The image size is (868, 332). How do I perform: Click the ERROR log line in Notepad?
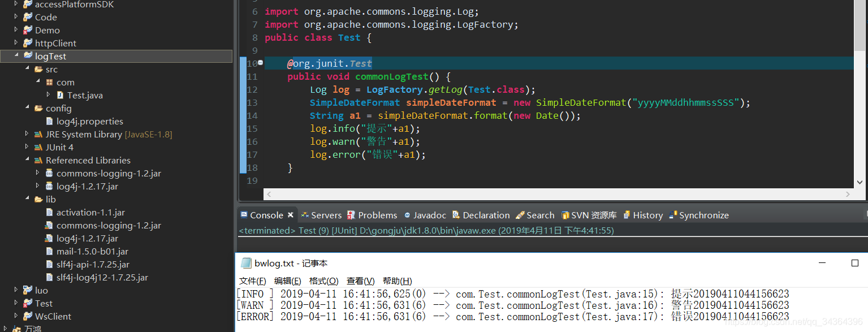pyautogui.click(x=512, y=316)
